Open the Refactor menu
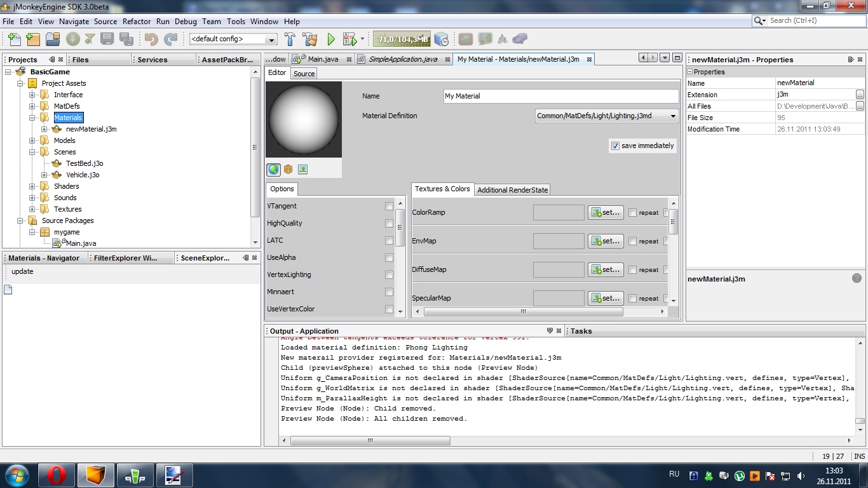This screenshot has width=868, height=488. pyautogui.click(x=137, y=21)
